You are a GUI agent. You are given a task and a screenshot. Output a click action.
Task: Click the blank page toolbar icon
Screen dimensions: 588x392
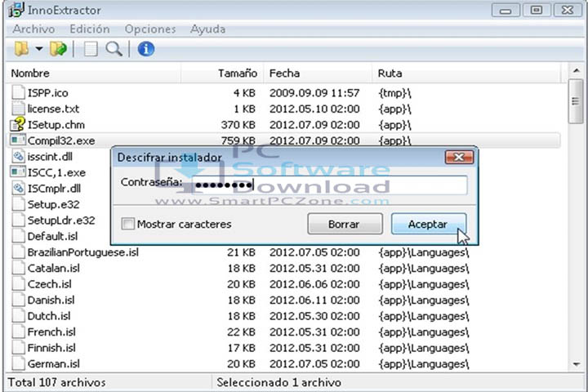click(x=91, y=49)
